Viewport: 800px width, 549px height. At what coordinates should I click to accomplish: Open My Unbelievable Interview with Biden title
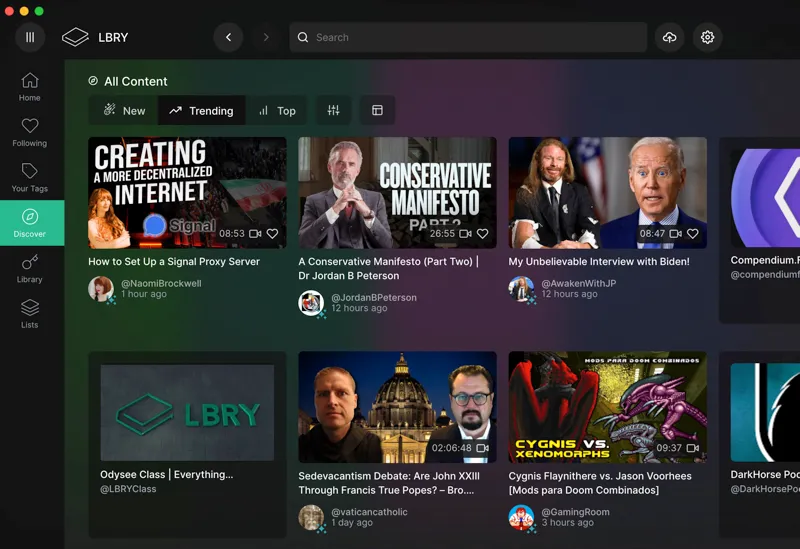coord(599,261)
